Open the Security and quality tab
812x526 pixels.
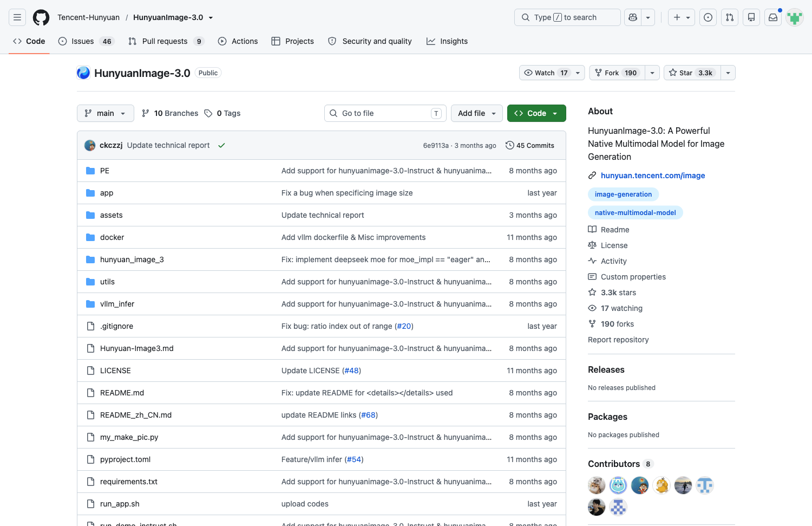click(370, 41)
